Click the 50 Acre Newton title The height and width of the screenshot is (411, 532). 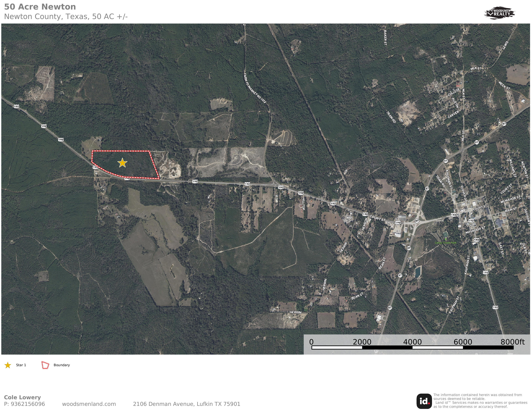[x=40, y=7]
